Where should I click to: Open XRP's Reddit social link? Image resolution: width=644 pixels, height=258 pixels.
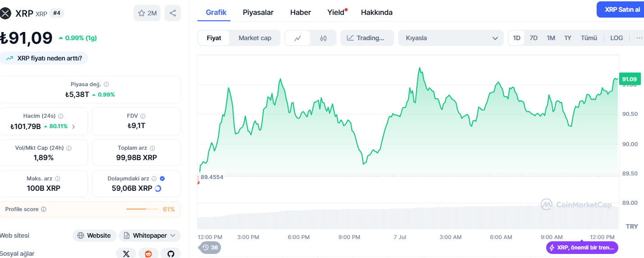click(148, 254)
